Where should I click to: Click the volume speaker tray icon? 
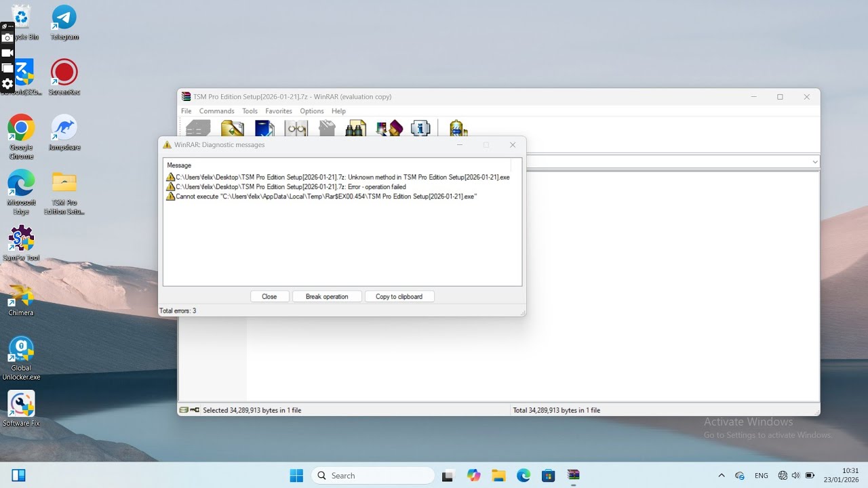coord(795,476)
